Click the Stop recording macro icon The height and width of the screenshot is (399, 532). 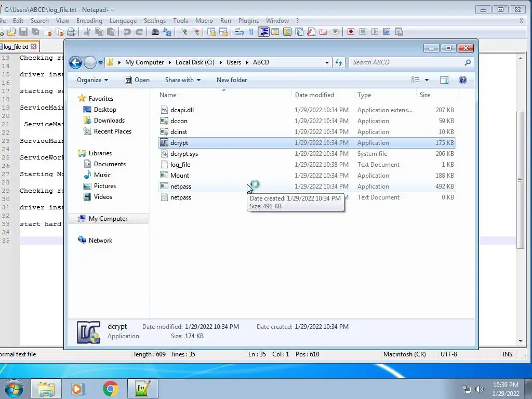click(x=363, y=32)
